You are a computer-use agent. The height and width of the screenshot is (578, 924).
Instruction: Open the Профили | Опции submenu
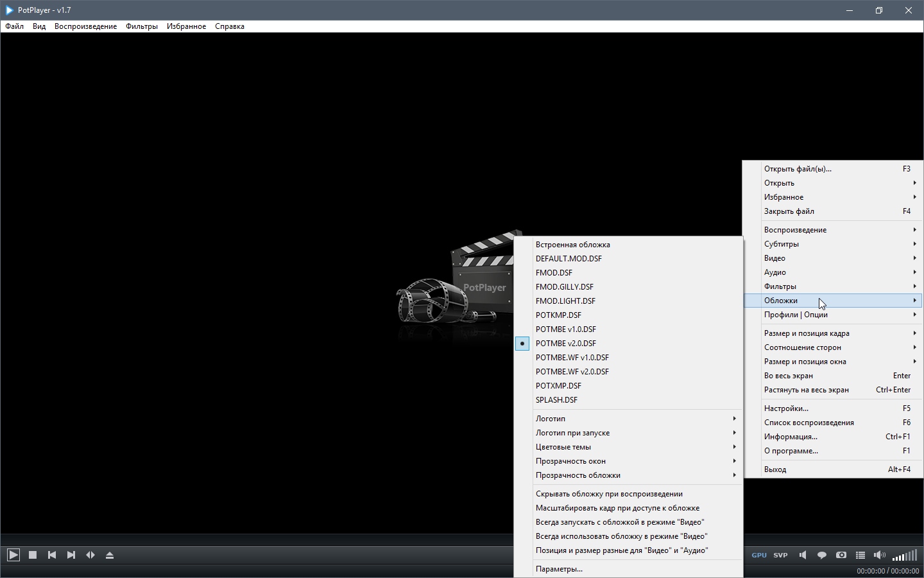pos(833,315)
